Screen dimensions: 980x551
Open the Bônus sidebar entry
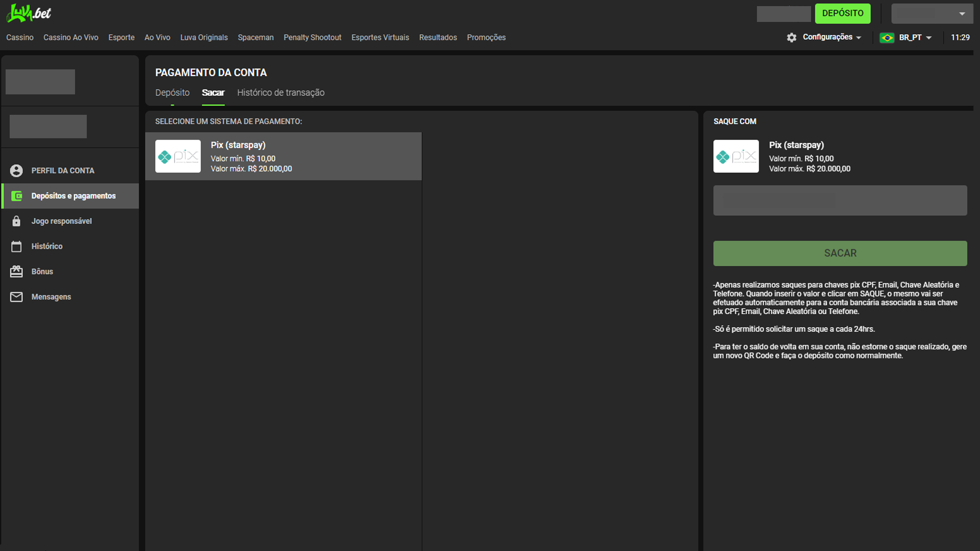70,271
